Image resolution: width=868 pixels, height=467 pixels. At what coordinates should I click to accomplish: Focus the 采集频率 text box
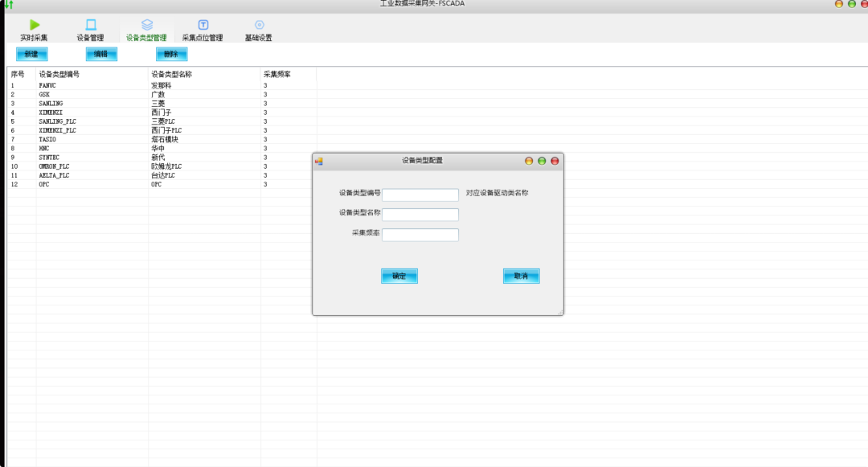click(x=420, y=234)
